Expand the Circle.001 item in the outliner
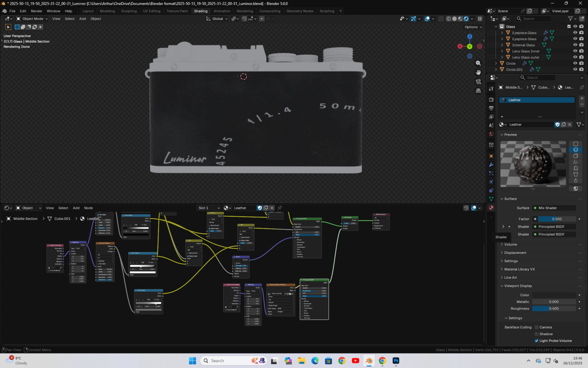 496,69
